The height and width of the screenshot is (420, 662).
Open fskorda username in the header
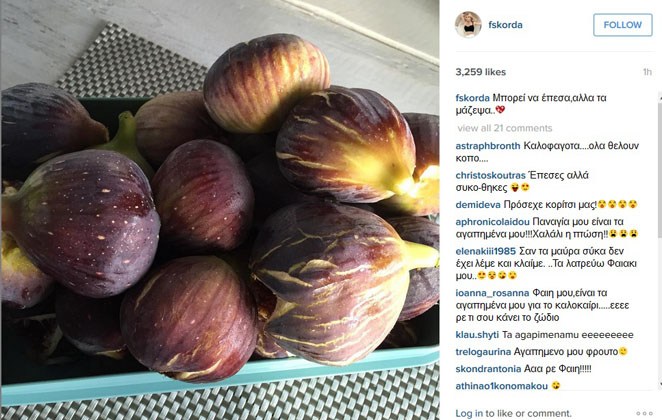point(505,25)
